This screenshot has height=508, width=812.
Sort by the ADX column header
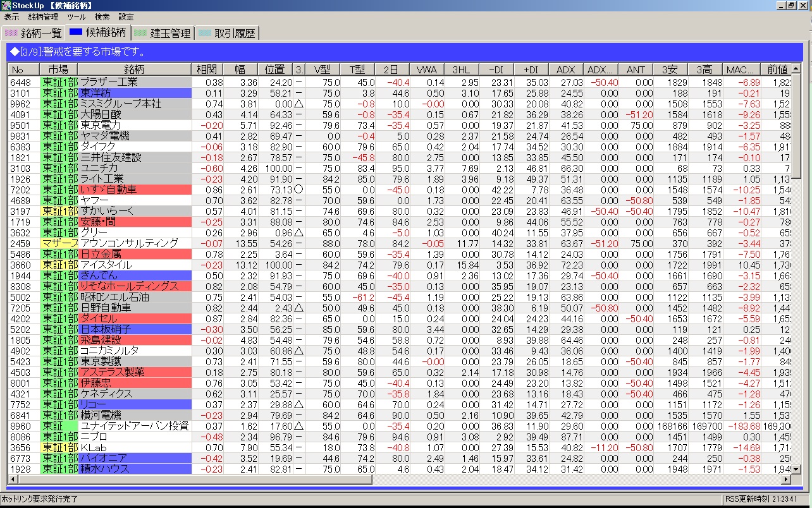[566, 70]
